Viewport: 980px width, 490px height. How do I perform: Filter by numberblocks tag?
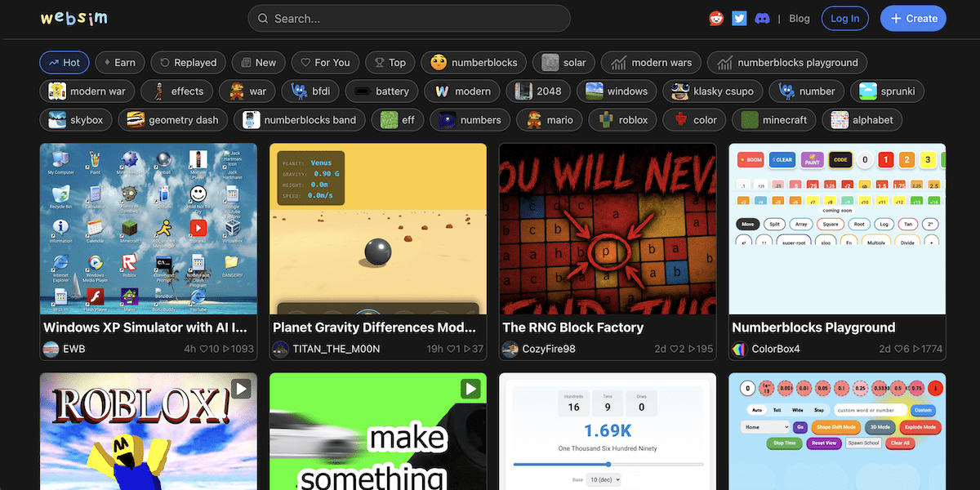pyautogui.click(x=474, y=62)
